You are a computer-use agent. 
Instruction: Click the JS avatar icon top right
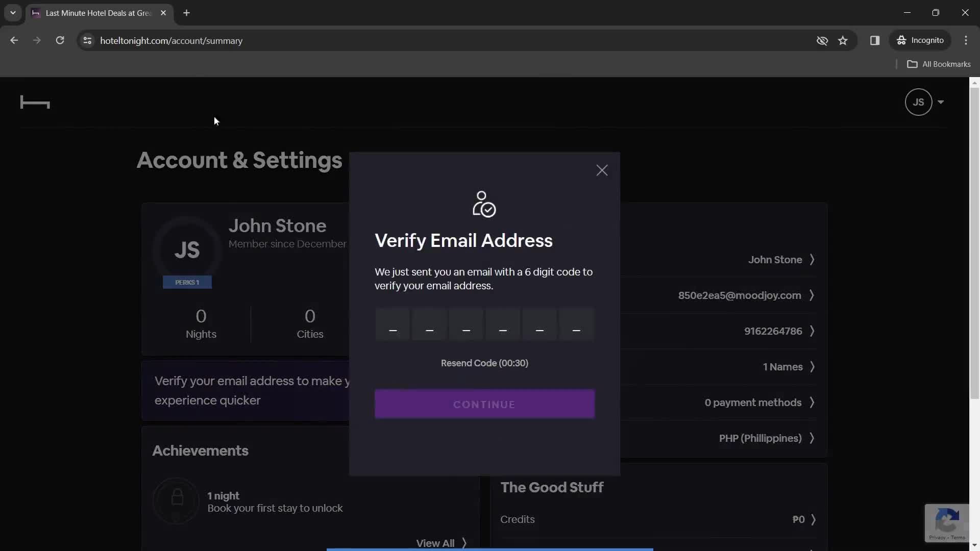point(918,102)
